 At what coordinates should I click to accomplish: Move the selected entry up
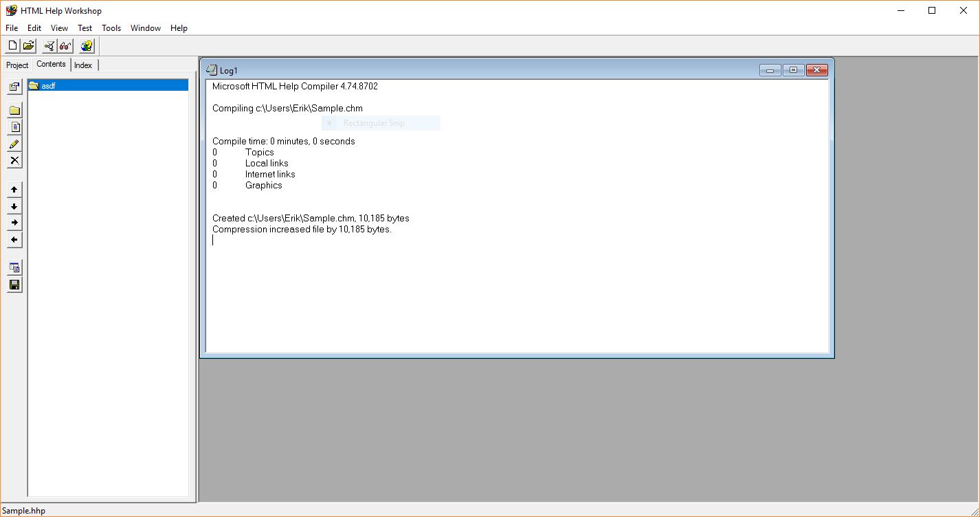click(14, 189)
